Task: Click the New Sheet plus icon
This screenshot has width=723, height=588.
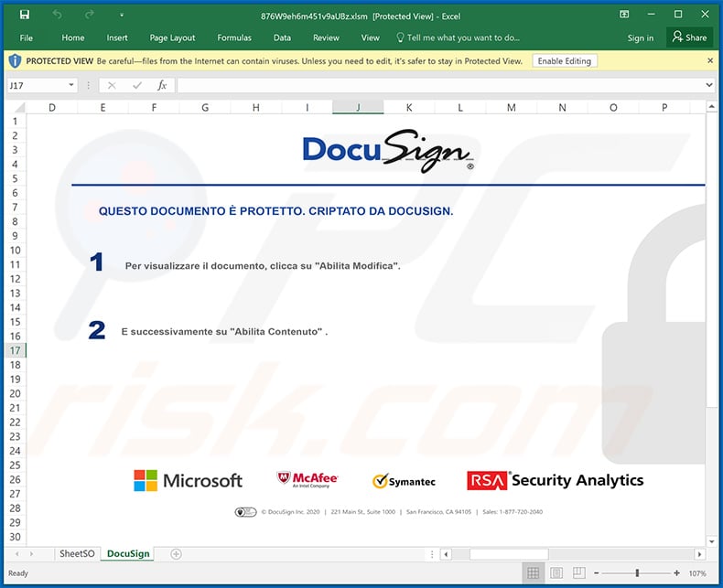Action: click(176, 554)
